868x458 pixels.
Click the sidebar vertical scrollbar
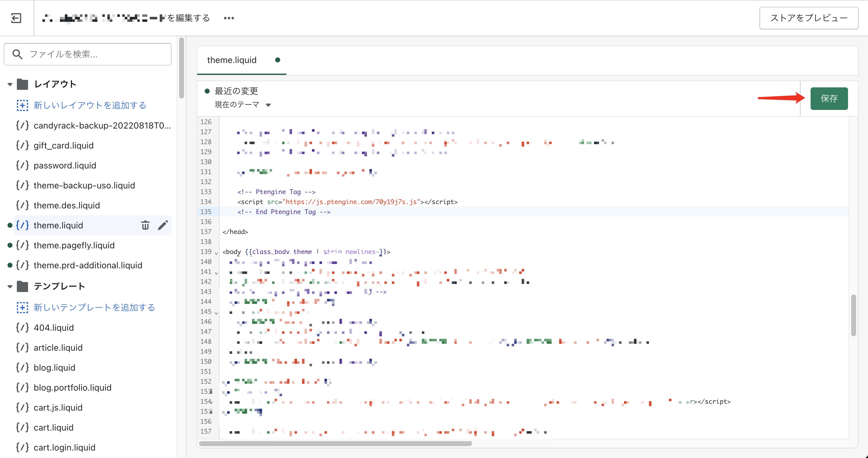(x=182, y=68)
